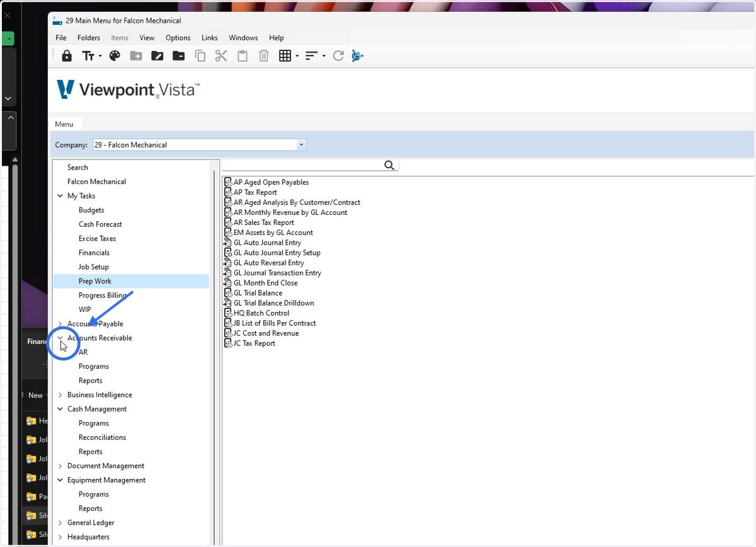Viewport: 756px width, 547px height.
Task: Click the add folder icon
Action: click(136, 56)
